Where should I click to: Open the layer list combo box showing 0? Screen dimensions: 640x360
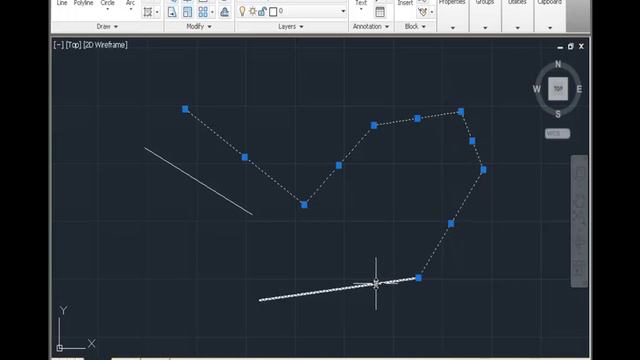(292, 11)
